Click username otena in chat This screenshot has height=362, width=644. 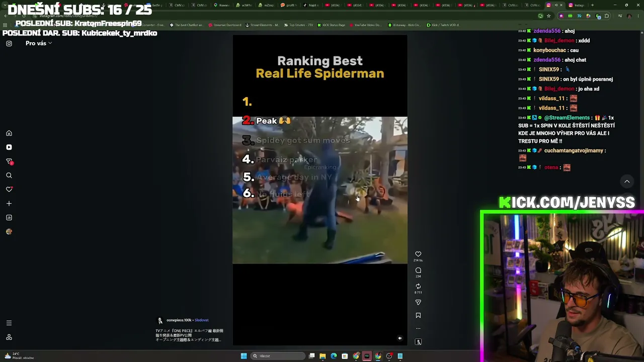click(551, 167)
